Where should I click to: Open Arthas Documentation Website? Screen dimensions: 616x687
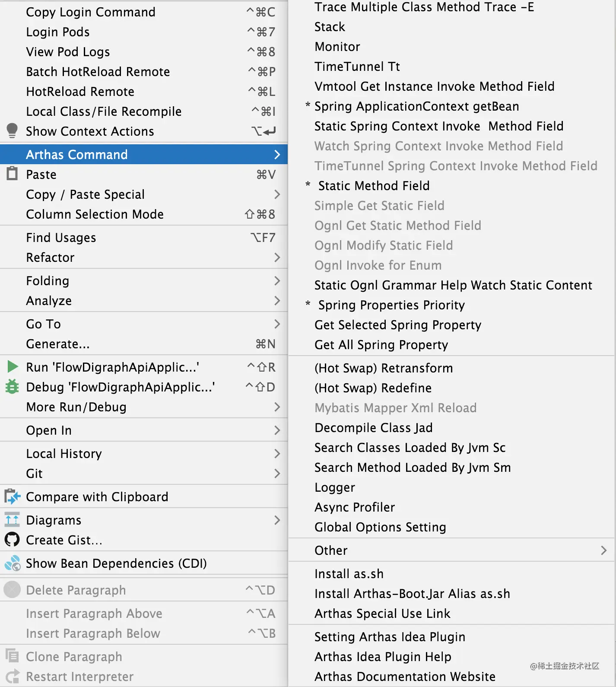click(x=451, y=677)
